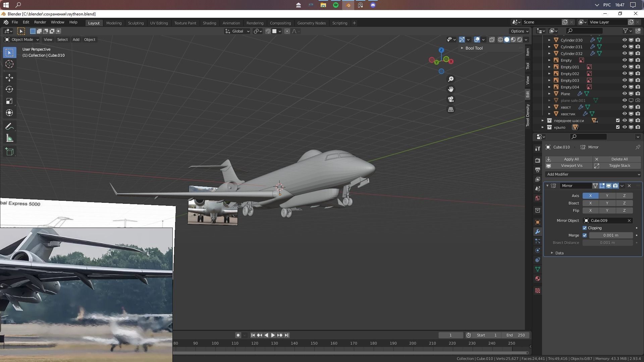Viewport: 644px width, 362px height.
Task: Jump to the animation end frame
Action: (286, 335)
